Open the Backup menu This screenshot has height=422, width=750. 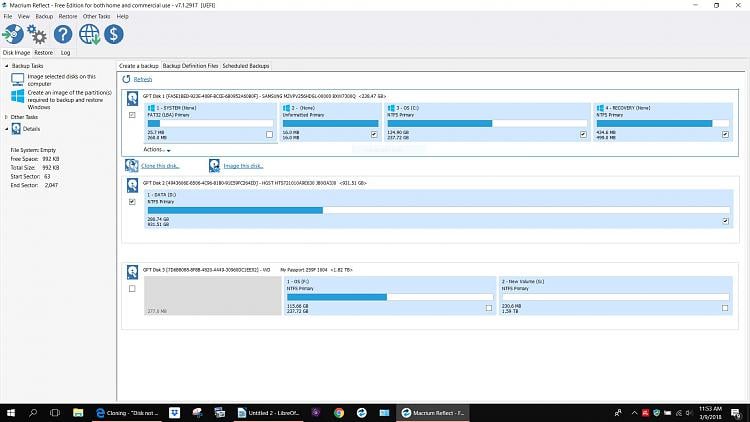point(44,16)
